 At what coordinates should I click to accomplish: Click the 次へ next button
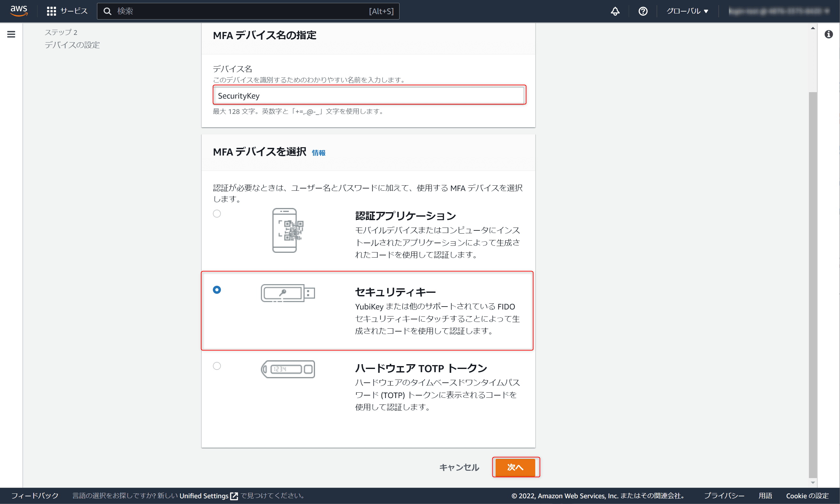(x=515, y=467)
